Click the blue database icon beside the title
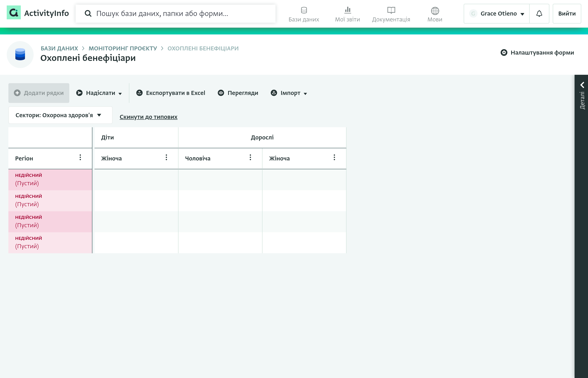The image size is (588, 378). pos(20,54)
